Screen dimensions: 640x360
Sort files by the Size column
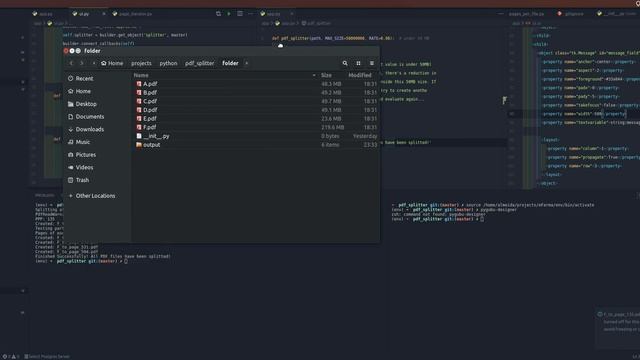coord(326,75)
